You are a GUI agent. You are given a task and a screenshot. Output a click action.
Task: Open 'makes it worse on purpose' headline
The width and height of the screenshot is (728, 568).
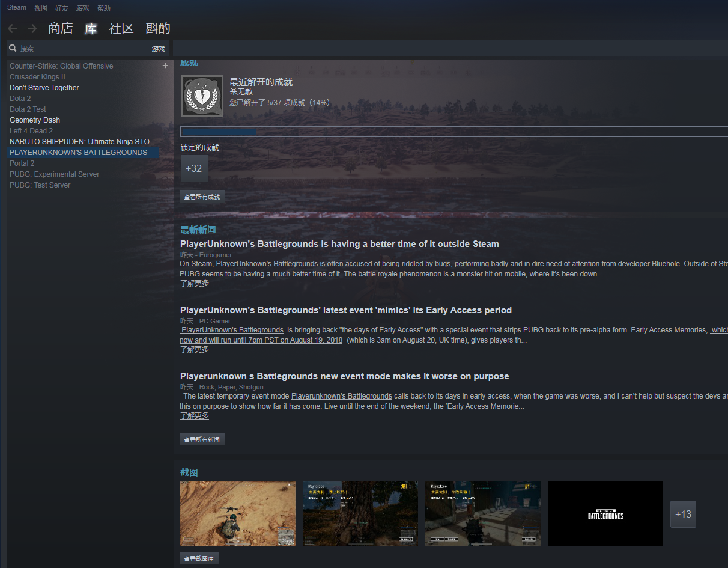click(x=345, y=376)
